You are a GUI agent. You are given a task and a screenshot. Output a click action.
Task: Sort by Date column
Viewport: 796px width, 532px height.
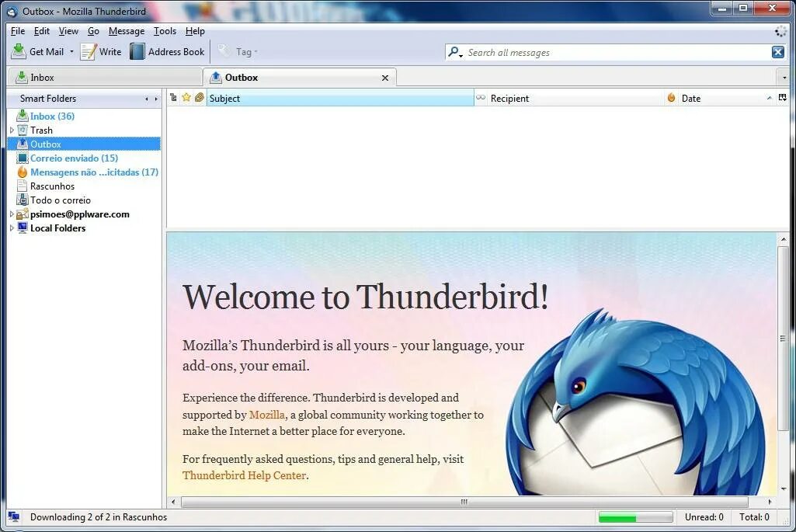click(727, 99)
